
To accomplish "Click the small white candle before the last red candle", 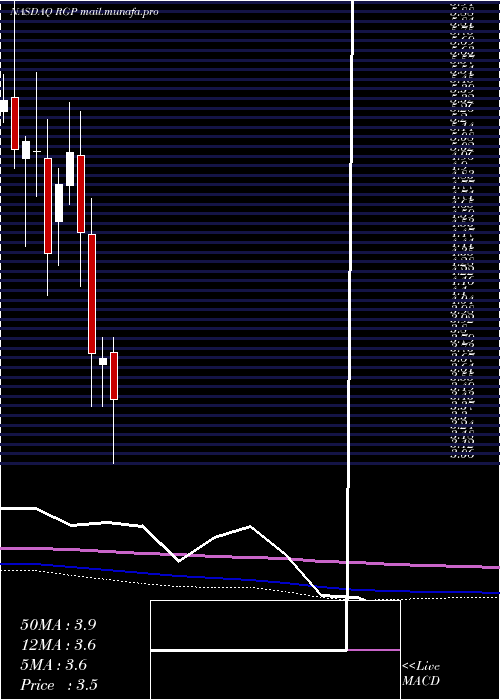I will 103,361.
